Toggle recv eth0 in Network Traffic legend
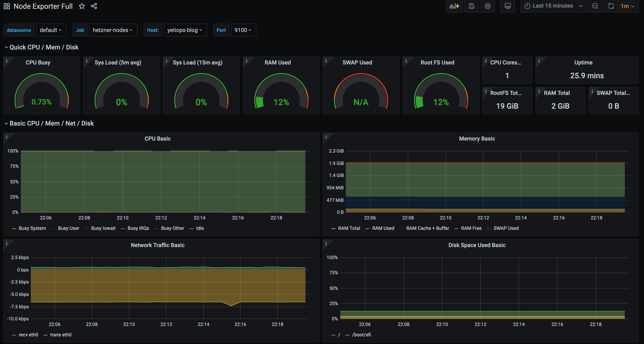 [x=28, y=335]
